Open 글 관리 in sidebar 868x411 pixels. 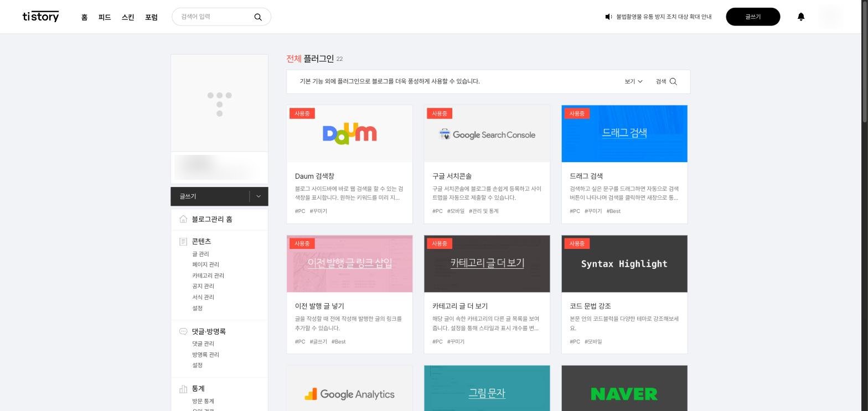[x=200, y=254]
